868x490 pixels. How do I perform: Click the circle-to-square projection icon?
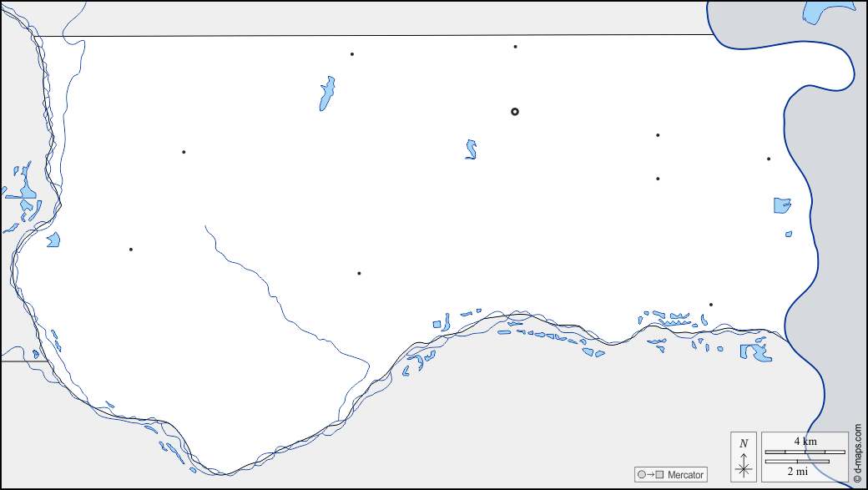(x=650, y=474)
